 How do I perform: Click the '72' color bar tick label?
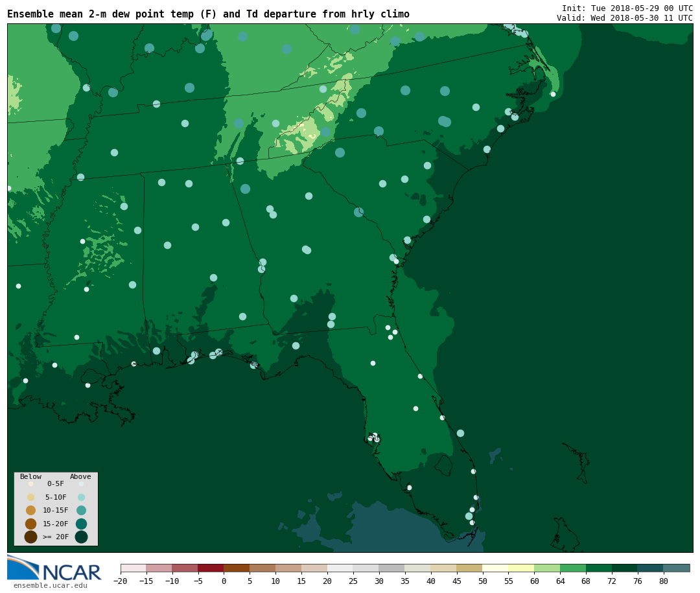click(x=612, y=581)
